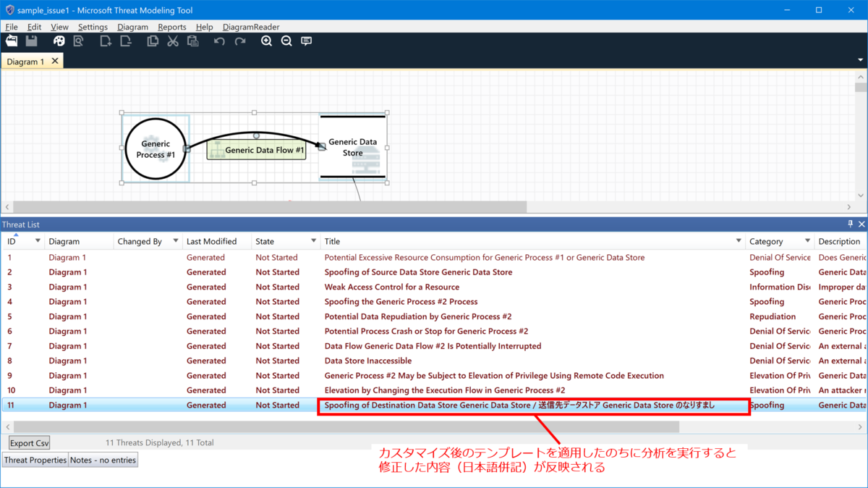Pin the Threat List panel
This screenshot has height=488, width=868.
(851, 224)
